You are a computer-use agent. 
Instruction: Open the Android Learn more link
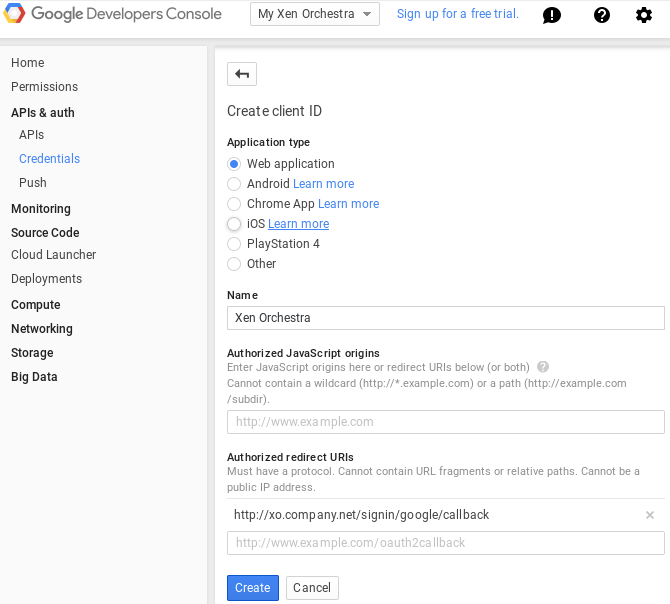[324, 184]
